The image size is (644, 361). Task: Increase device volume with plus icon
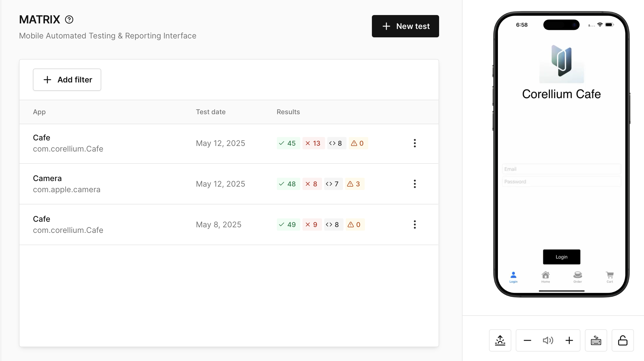pos(569,340)
